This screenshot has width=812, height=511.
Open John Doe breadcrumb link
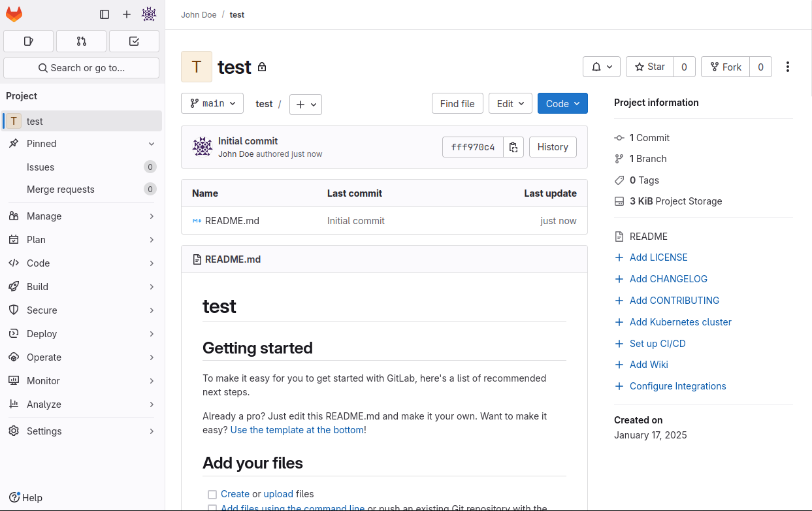[199, 14]
